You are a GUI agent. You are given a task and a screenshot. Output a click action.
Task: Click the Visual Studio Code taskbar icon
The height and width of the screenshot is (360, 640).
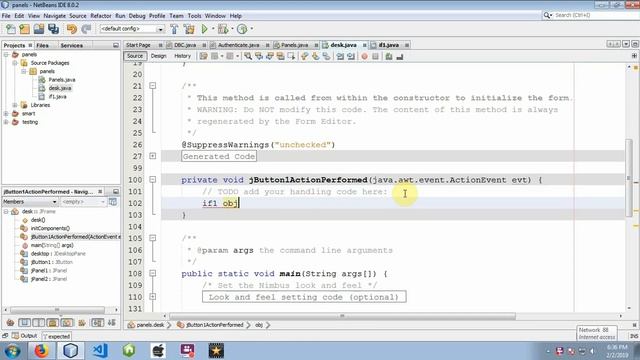click(x=100, y=351)
